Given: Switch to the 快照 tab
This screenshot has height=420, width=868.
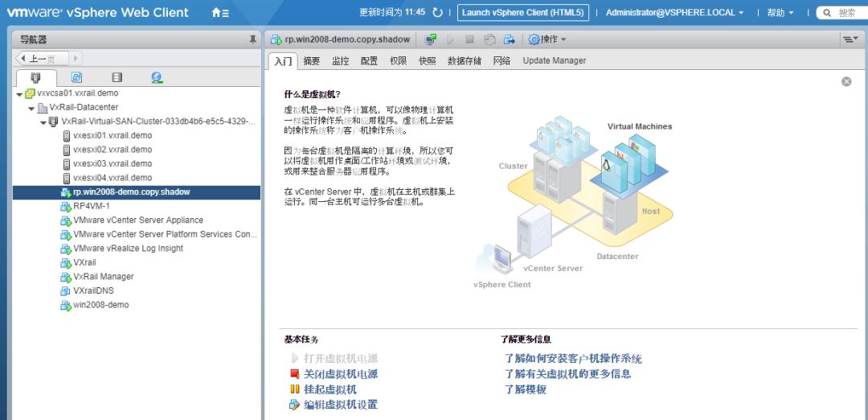Looking at the screenshot, I should [x=428, y=61].
